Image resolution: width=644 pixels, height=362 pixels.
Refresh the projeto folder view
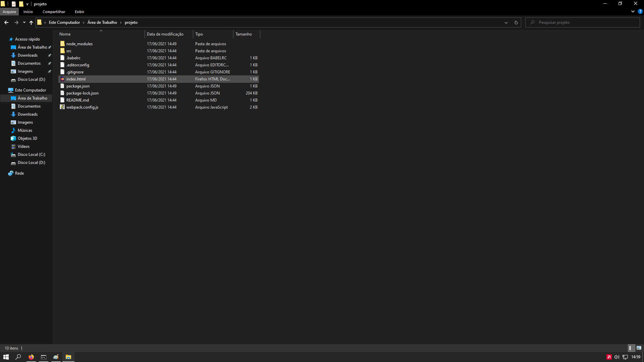(516, 22)
